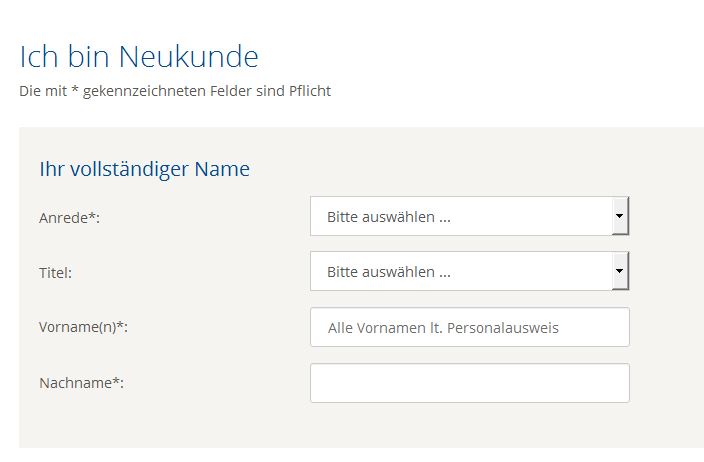Click the 'Vorname(n)*:' label
The width and height of the screenshot is (704, 462).
(x=84, y=327)
